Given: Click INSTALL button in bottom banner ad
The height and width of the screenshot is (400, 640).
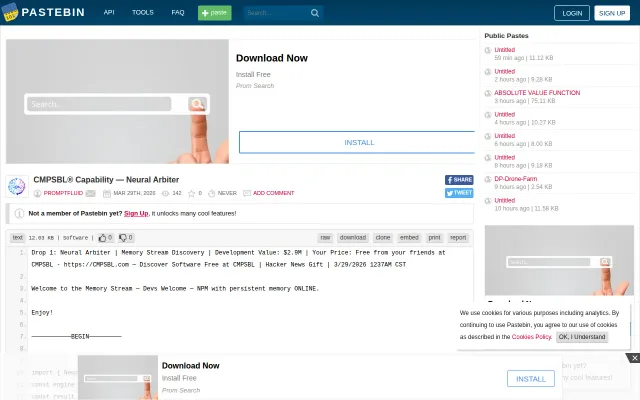Looking at the screenshot, I should click(x=531, y=379).
